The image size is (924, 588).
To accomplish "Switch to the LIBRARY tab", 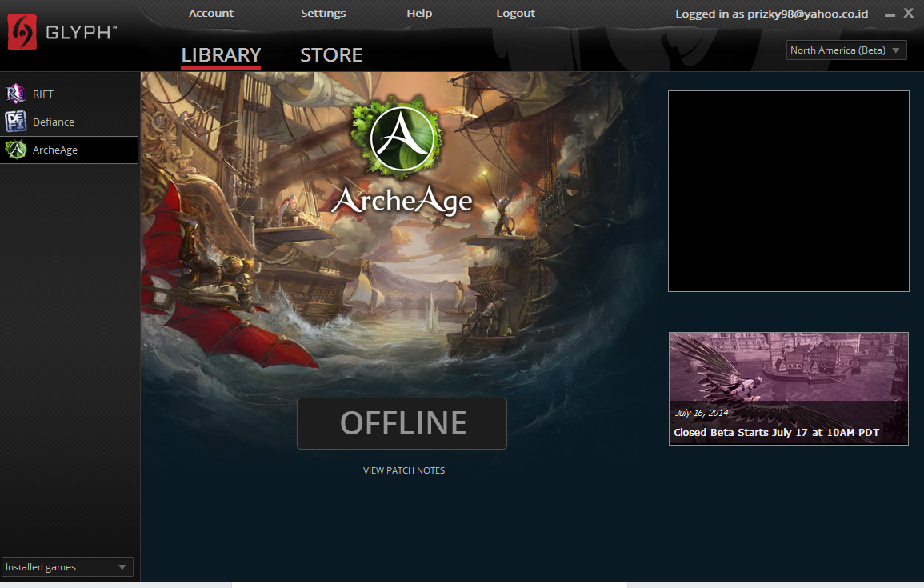I will pyautogui.click(x=221, y=55).
